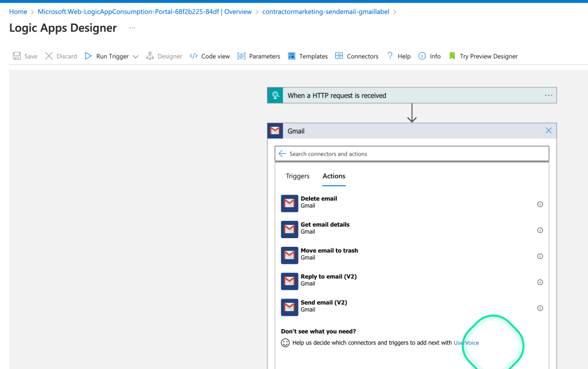This screenshot has width=588, height=369.
Task: Open the ellipsis menu beside Logic Apps Designer title
Action: coord(132,28)
